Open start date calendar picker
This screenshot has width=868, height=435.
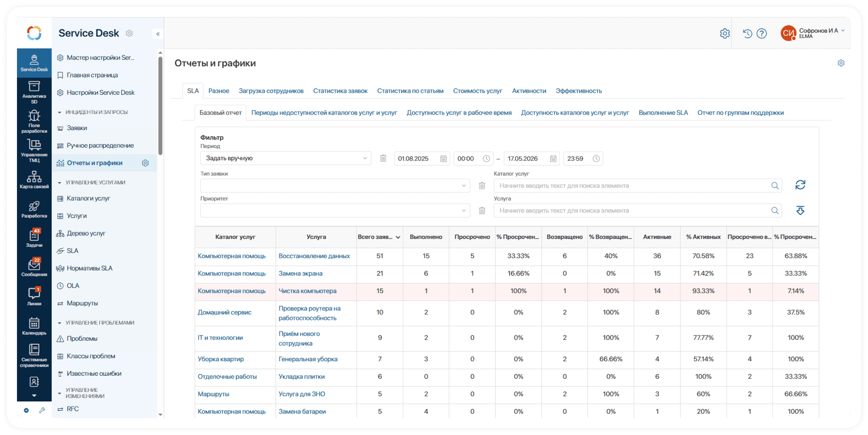point(444,159)
